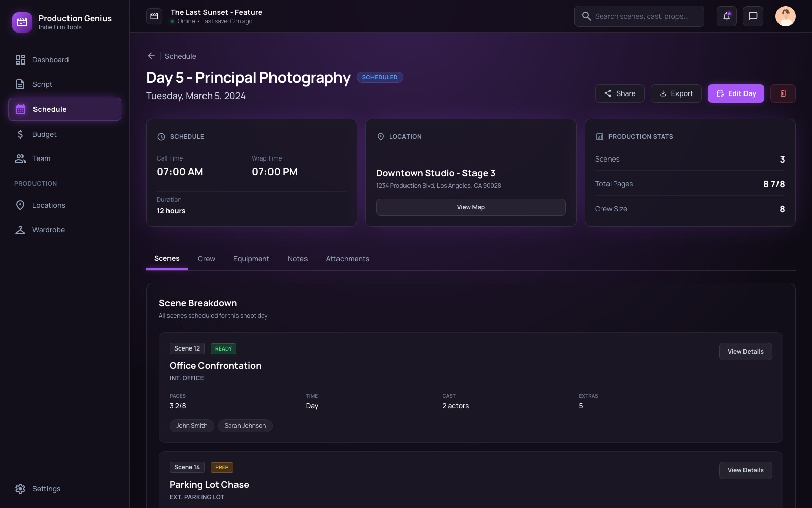Export the day schedule
812x508 pixels.
676,93
